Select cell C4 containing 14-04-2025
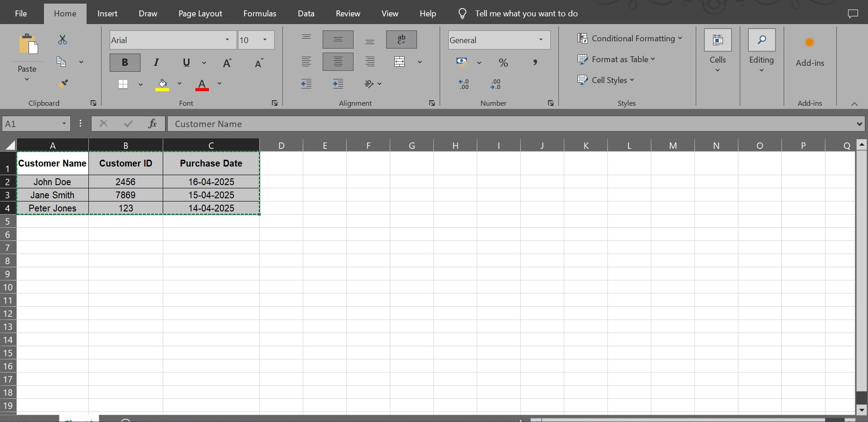This screenshot has height=422, width=868. tap(211, 208)
